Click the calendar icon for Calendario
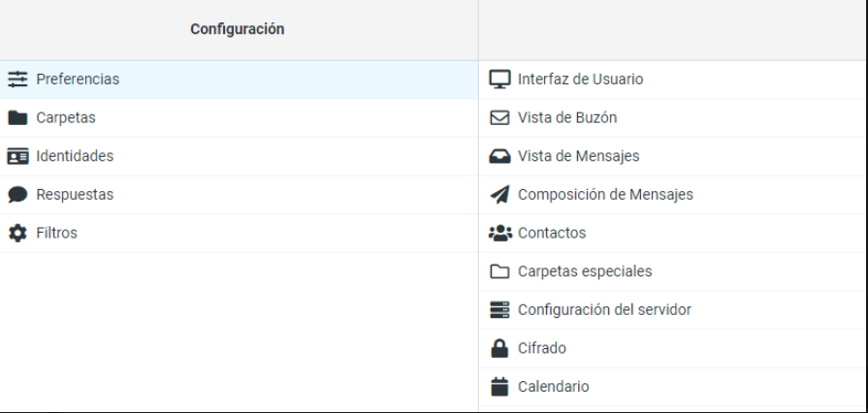 499,387
